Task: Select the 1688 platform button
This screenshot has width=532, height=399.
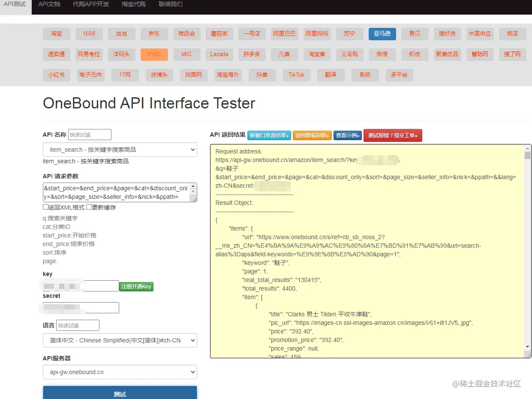Action: 89,34
